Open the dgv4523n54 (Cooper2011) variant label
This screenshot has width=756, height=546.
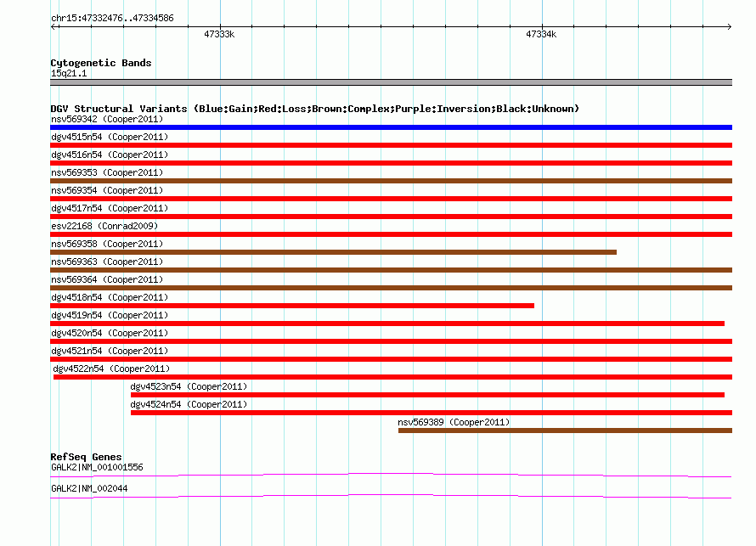click(x=189, y=386)
